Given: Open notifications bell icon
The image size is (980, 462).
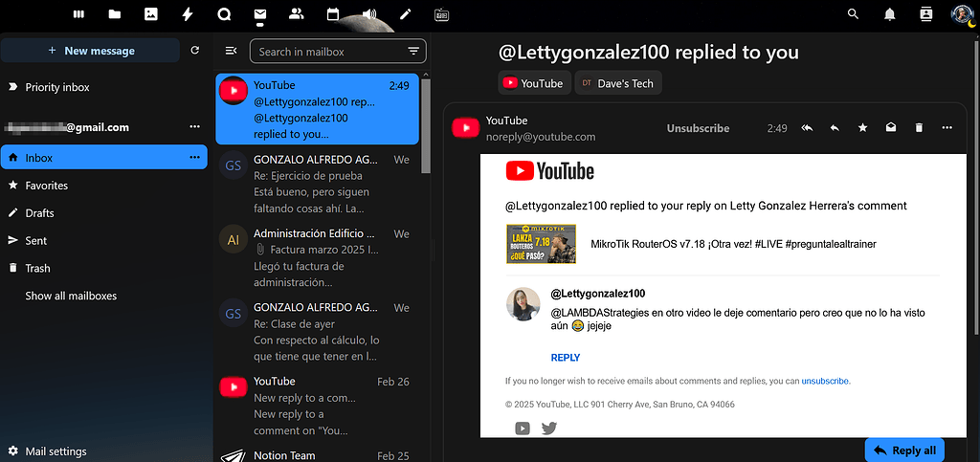Looking at the screenshot, I should pyautogui.click(x=890, y=14).
